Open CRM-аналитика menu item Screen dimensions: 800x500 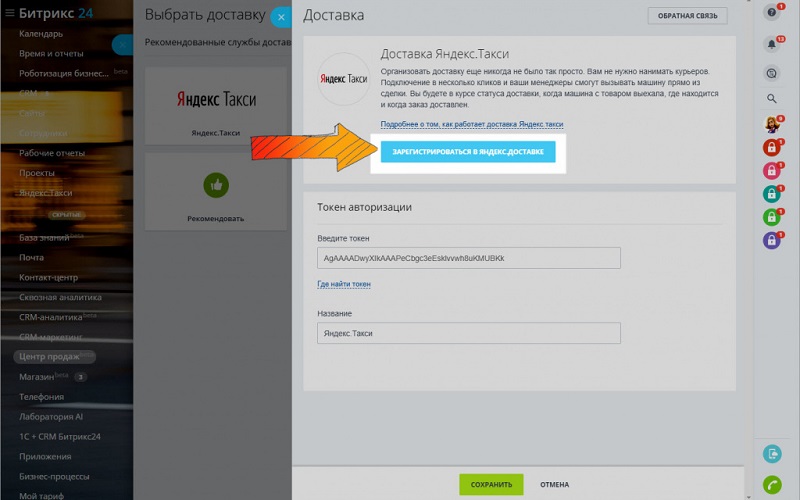(51, 317)
